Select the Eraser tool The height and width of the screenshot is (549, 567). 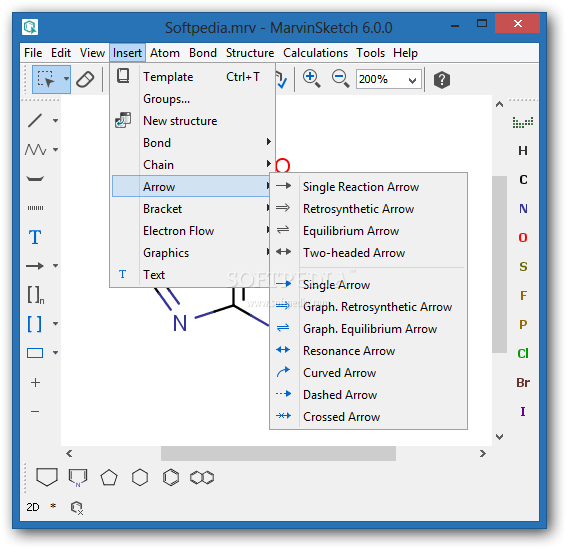[x=85, y=79]
